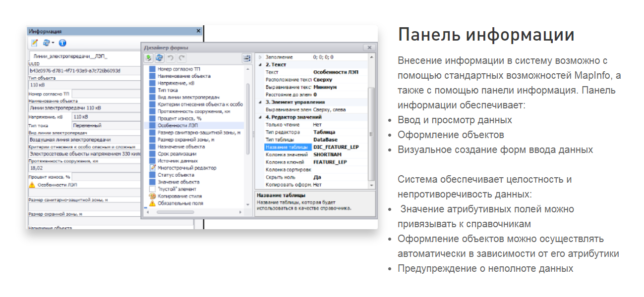Select 'Размер санитарно-защитной зоны, м' list item
This screenshot has width=644, height=297.
(x=199, y=133)
